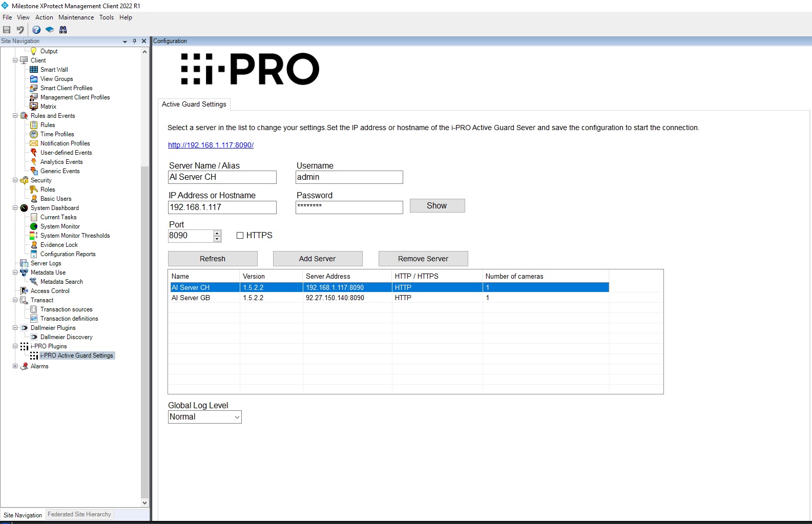Click the Basic Users icon
The height and width of the screenshot is (524, 812).
34,199
